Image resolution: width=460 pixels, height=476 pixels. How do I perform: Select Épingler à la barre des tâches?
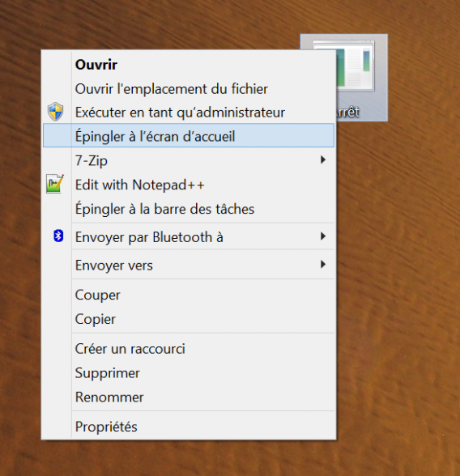(188, 209)
